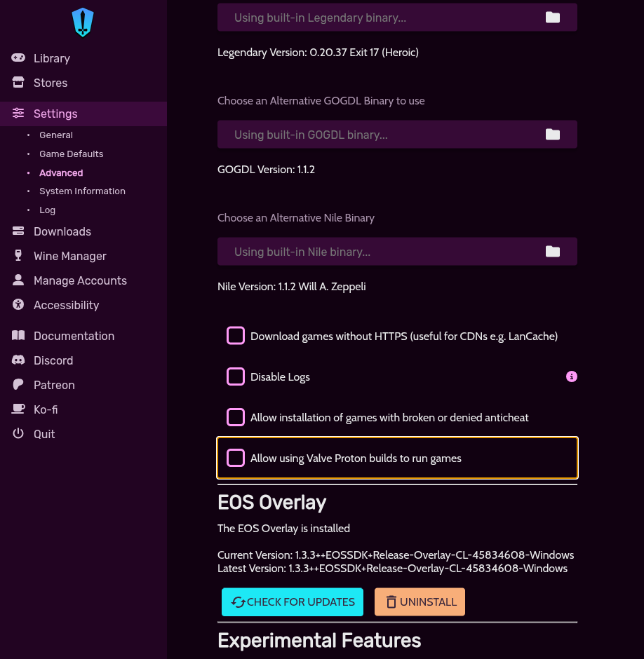The image size is (644, 659).
Task: Click the Heroic logo icon
Action: click(x=83, y=22)
